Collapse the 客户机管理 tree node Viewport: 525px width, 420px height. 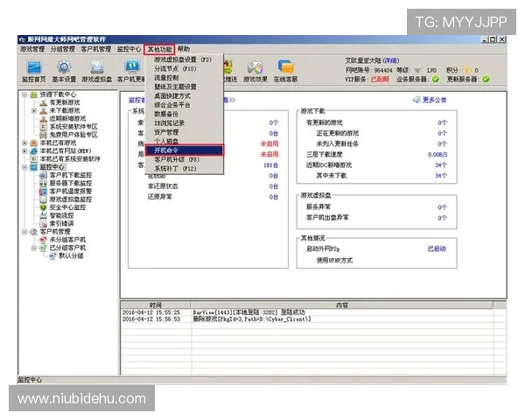[25, 232]
